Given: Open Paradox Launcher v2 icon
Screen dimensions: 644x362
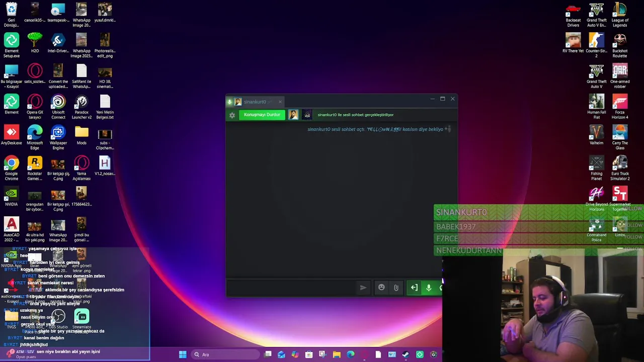Looking at the screenshot, I should (82, 107).
